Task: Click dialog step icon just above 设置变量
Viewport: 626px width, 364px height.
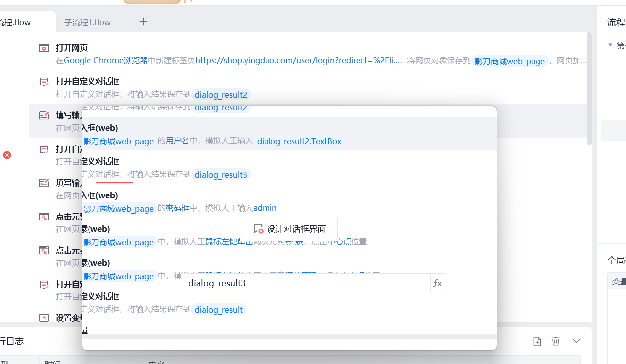Action: (x=44, y=284)
